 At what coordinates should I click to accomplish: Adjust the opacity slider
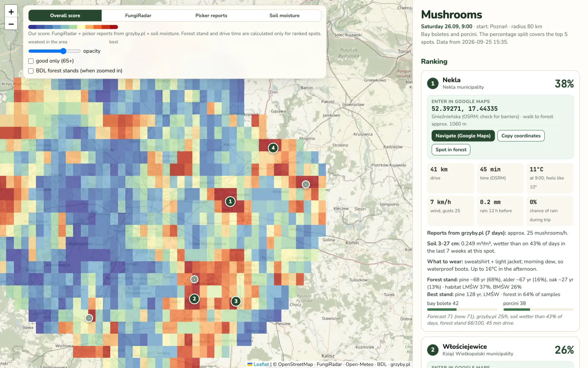pyautogui.click(x=54, y=51)
